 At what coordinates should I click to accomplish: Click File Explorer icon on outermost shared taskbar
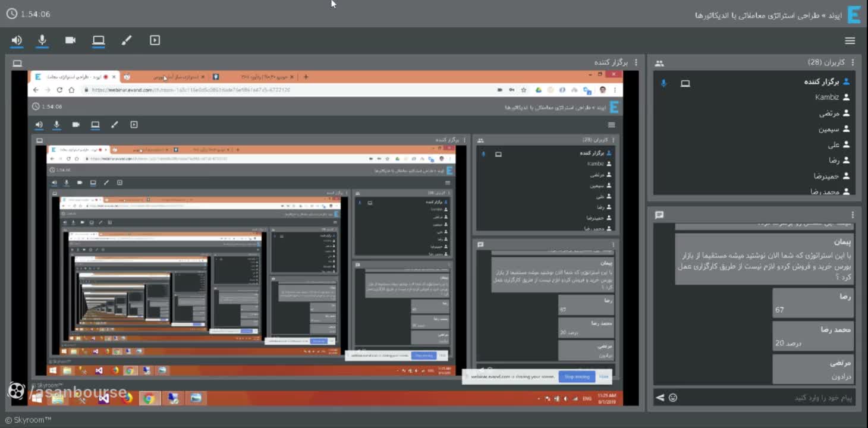coord(57,398)
